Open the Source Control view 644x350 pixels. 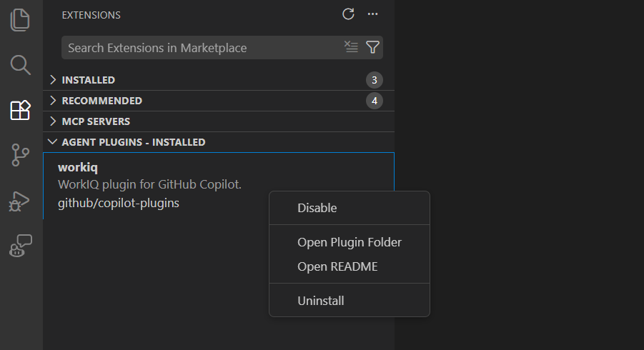[x=20, y=155]
